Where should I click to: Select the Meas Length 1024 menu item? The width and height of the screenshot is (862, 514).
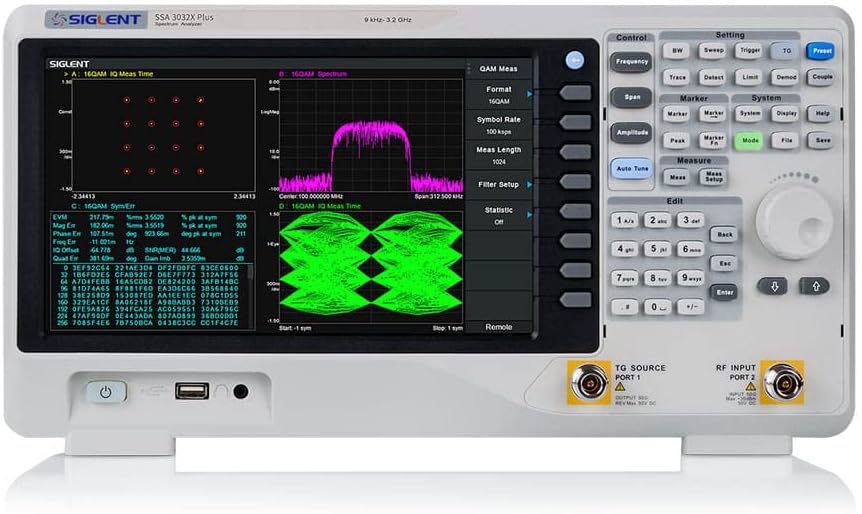click(x=499, y=155)
